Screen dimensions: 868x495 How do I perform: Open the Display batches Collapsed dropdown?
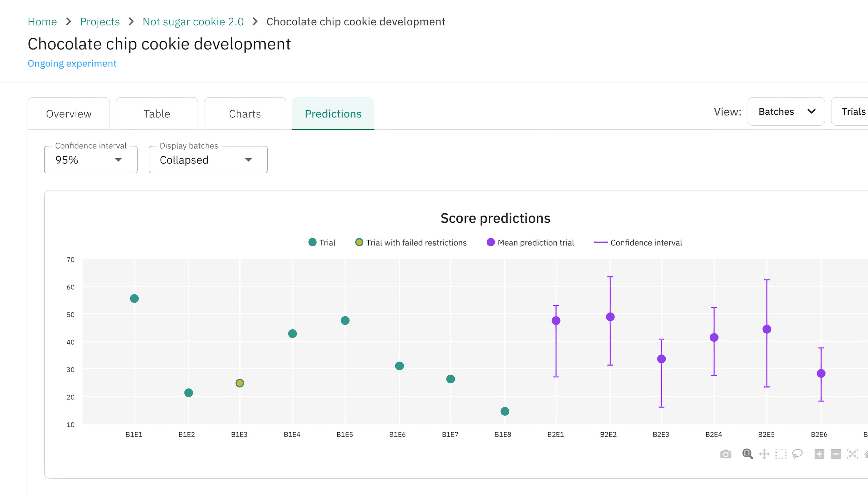point(208,159)
